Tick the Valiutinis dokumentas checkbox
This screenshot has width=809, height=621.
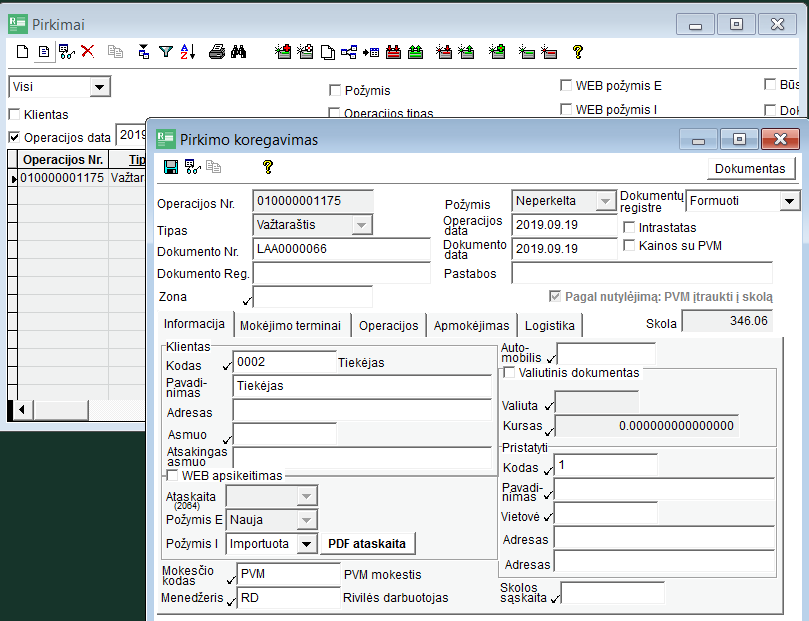coord(509,372)
